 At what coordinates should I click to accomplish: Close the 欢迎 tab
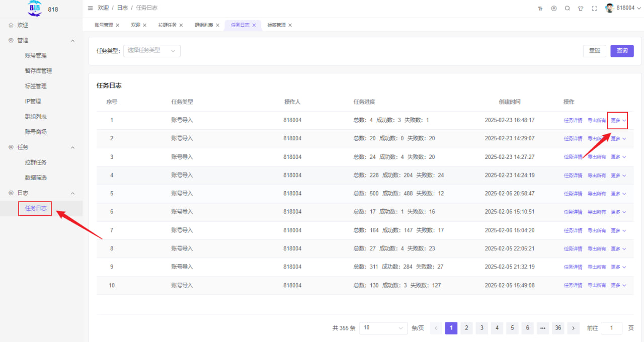(144, 25)
